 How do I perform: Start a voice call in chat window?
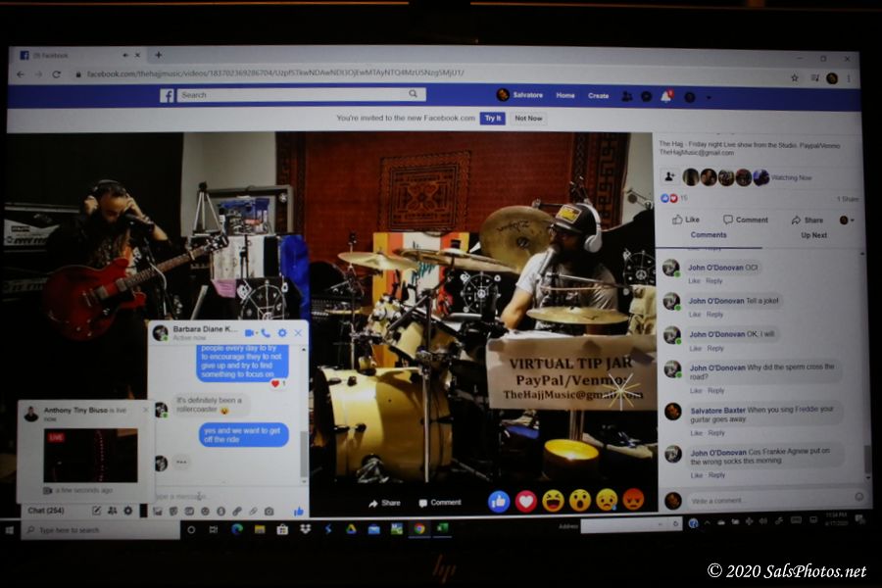(x=266, y=333)
